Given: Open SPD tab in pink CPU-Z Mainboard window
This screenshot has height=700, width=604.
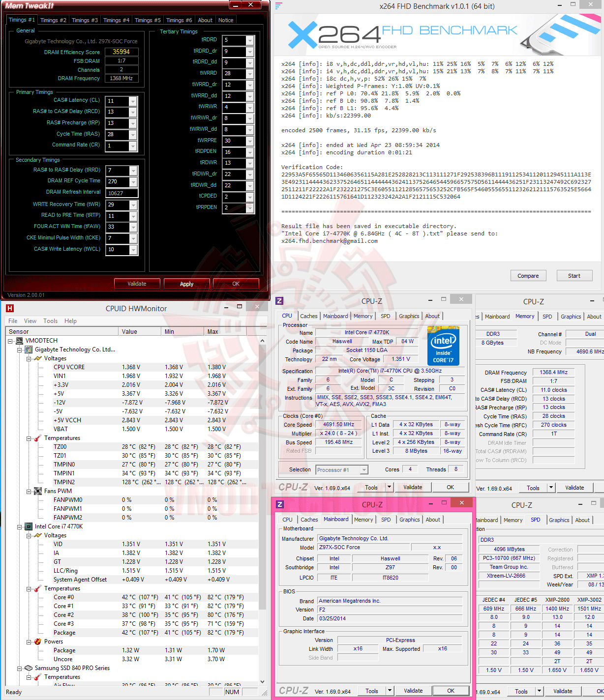Looking at the screenshot, I should pos(386,520).
